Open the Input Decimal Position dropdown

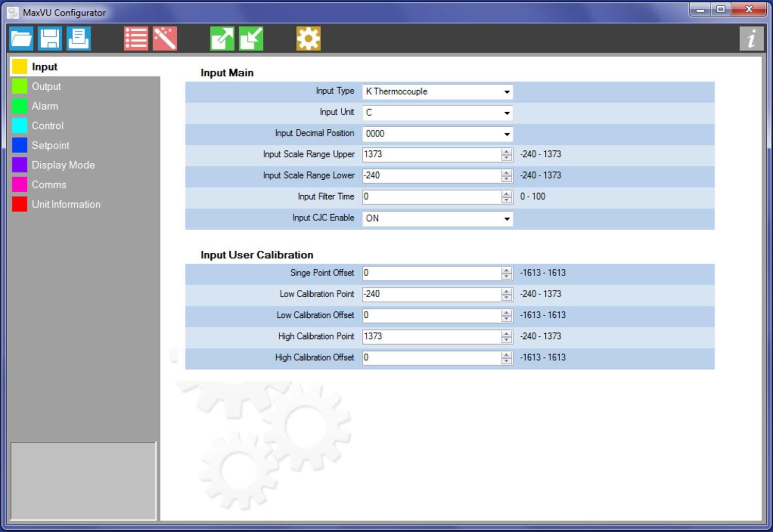pos(507,134)
